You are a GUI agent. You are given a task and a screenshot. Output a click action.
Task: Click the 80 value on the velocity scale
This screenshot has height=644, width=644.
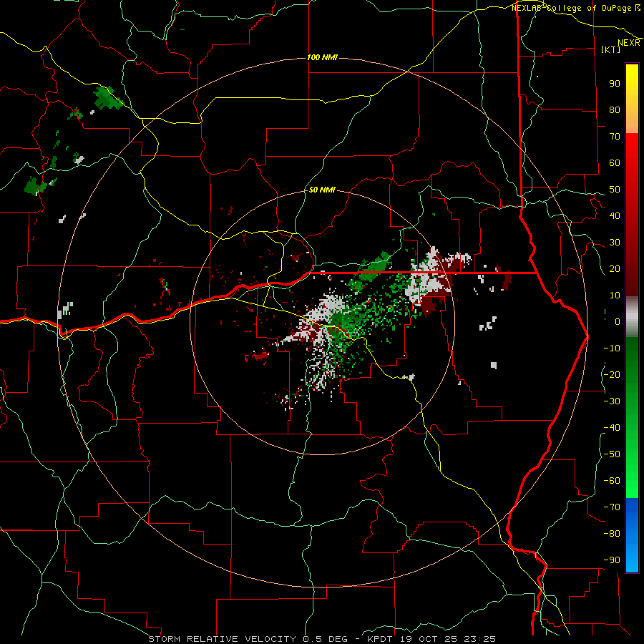pos(615,109)
